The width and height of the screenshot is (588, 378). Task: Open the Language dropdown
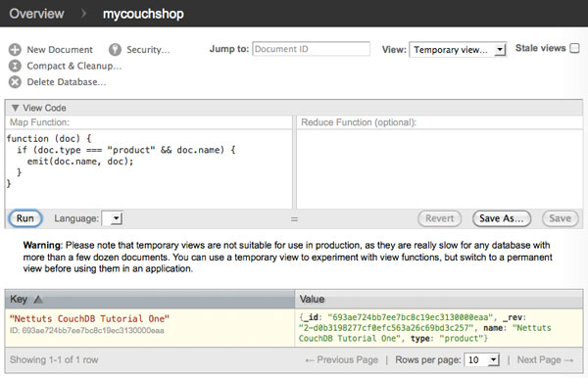113,218
